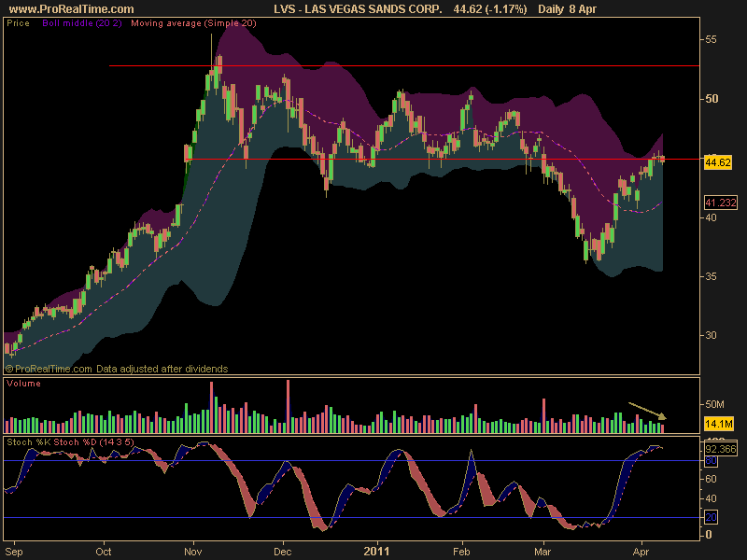The image size is (747, 560).
Task: Click the 40 price axis label
Action: tap(712, 217)
